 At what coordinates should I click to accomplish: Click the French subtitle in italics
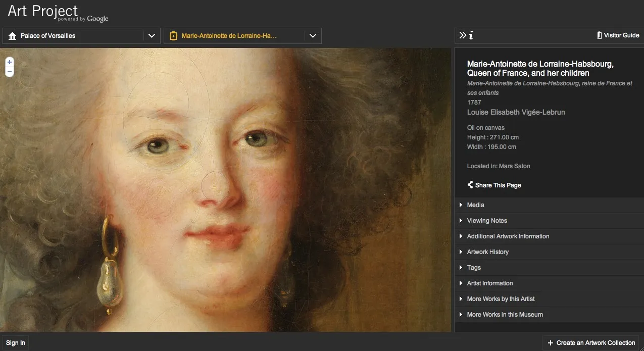550,88
